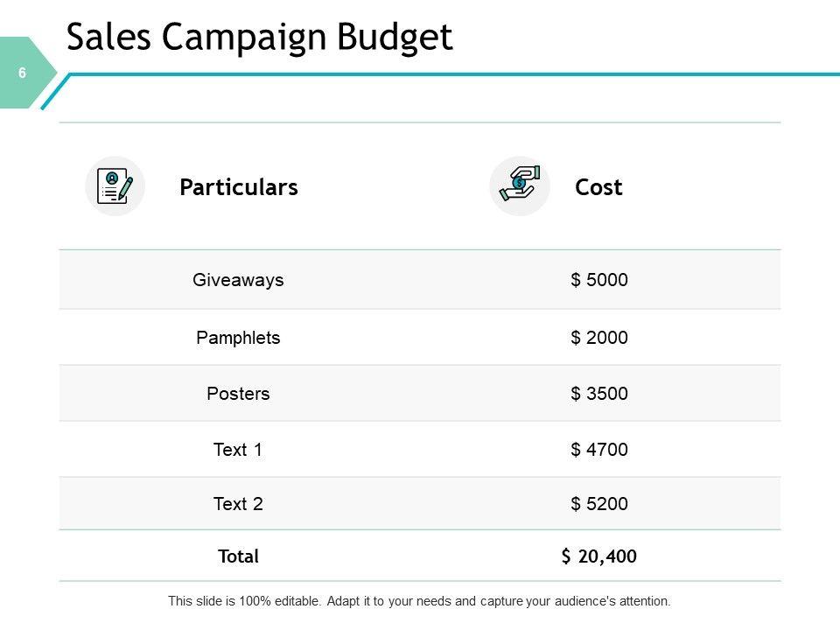Click the Cost hands-holding-coin icon
The width and height of the screenshot is (840, 630).
[x=519, y=185]
